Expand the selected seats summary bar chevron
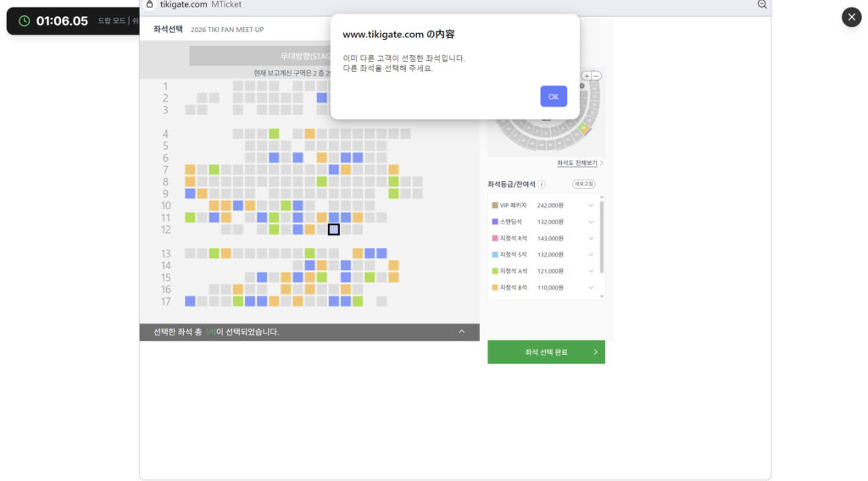 [x=462, y=332]
